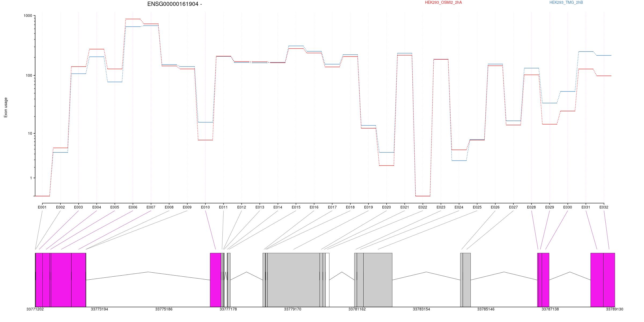Select exon label E011
The height and width of the screenshot is (322, 644).
click(x=223, y=207)
